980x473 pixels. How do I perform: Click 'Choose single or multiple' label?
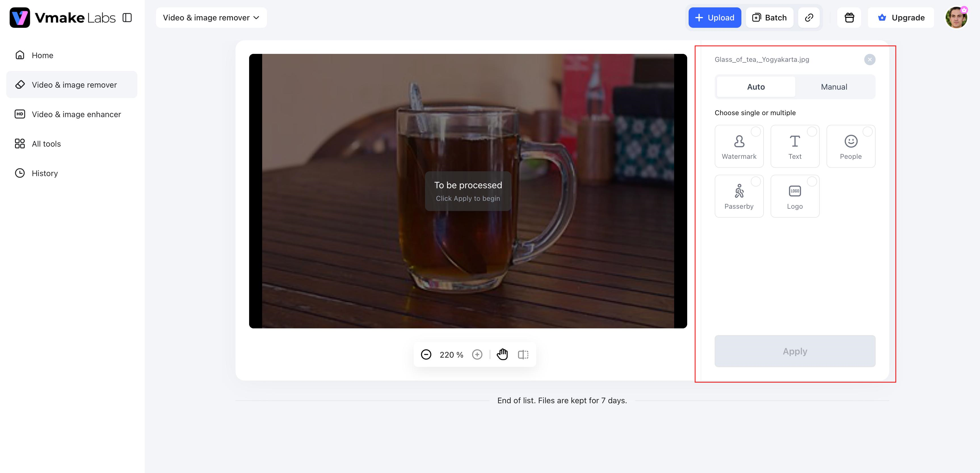tap(755, 113)
